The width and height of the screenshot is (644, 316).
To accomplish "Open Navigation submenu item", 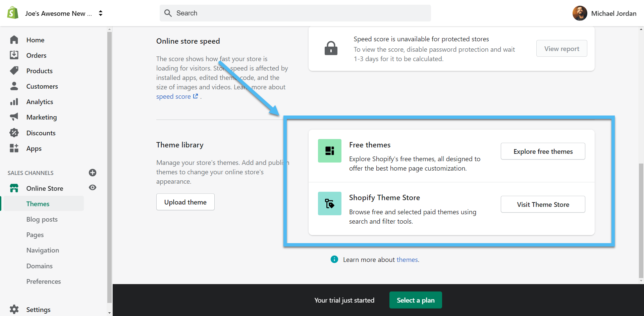I will click(43, 250).
